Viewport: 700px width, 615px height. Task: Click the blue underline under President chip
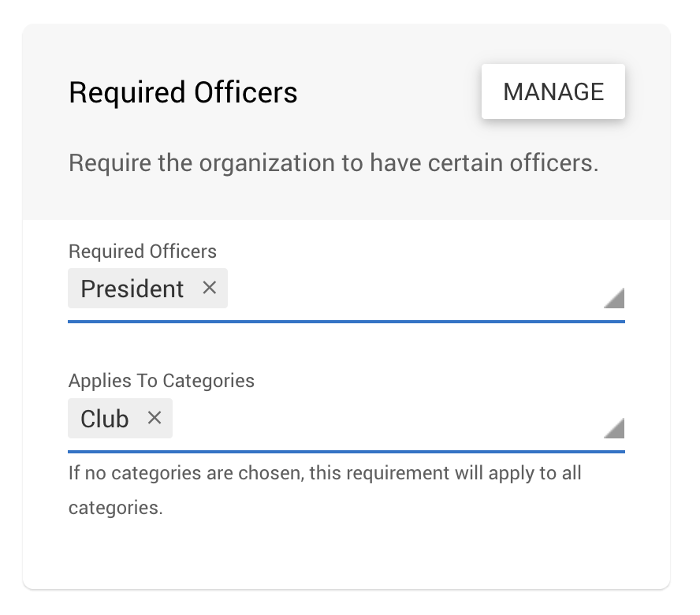pyautogui.click(x=346, y=322)
